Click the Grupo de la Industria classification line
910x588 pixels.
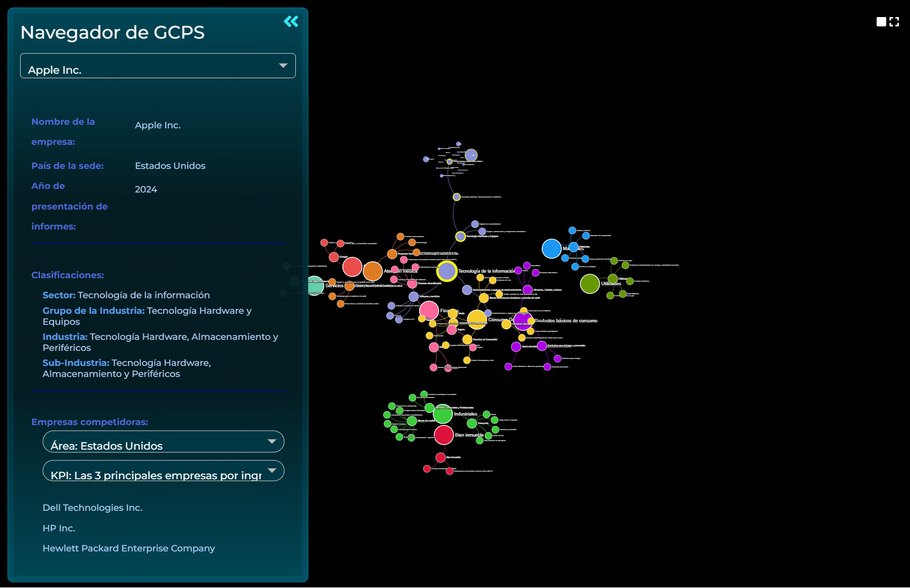point(147,316)
